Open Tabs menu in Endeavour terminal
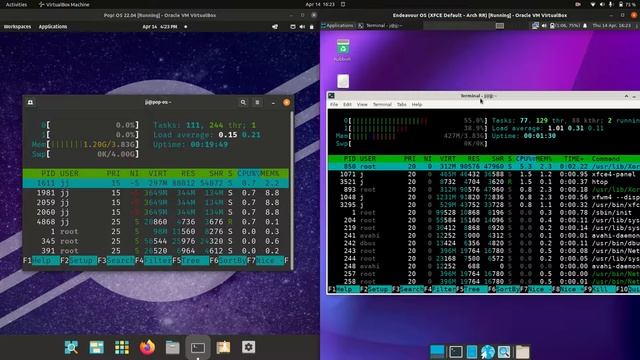The width and height of the screenshot is (640, 360). click(402, 104)
